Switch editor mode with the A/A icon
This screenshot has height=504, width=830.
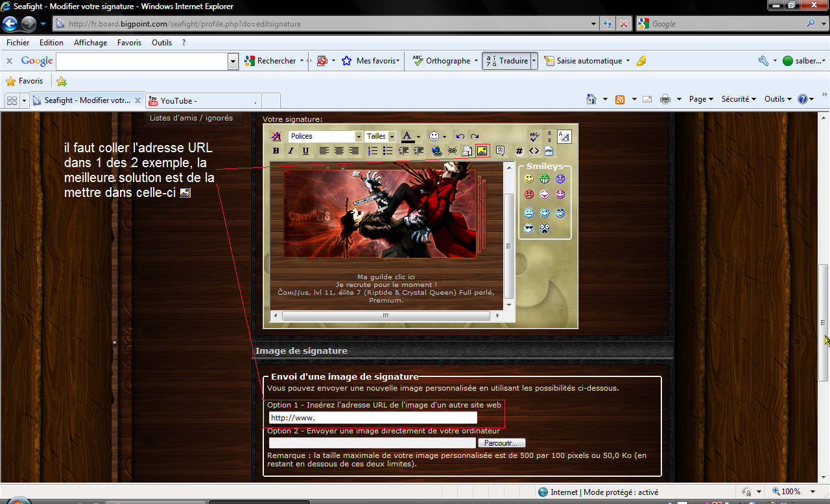564,137
